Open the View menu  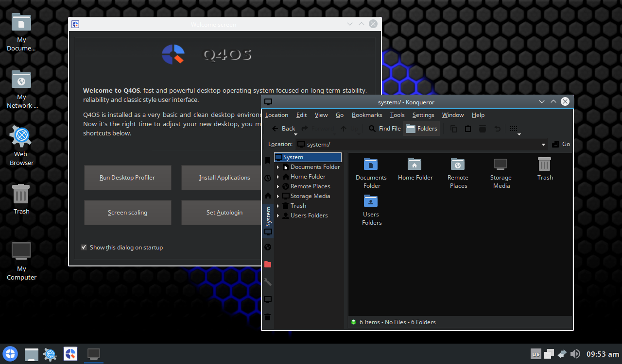pos(321,115)
